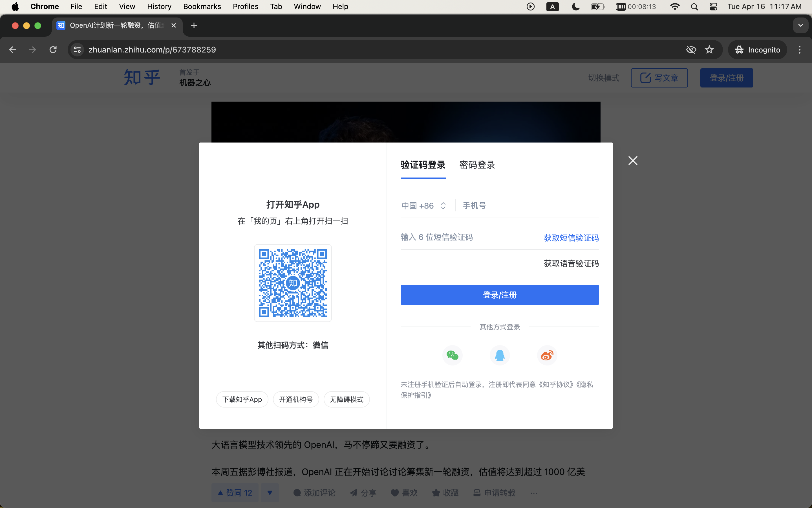Screen dimensions: 812x508
Task: Click 切换模式 in header
Action: pyautogui.click(x=604, y=78)
